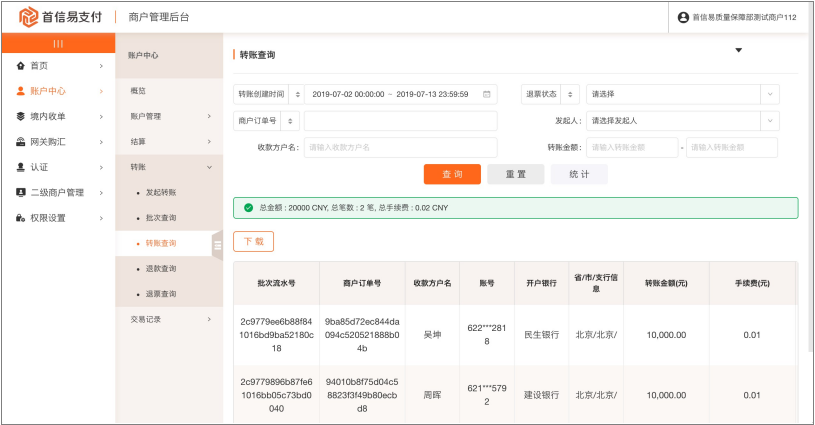This screenshot has height=425, width=815.
Task: Click the 认证 stamp icon
Action: pyautogui.click(x=21, y=167)
